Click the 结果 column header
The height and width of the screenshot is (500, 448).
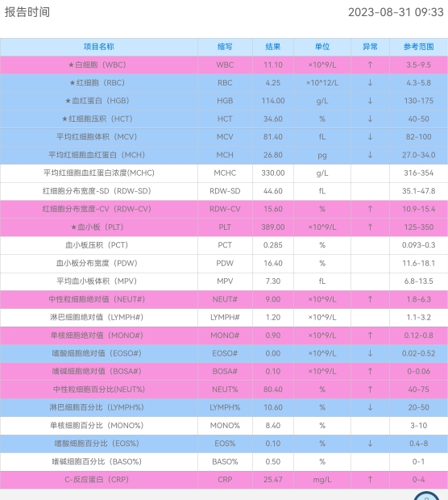tap(273, 47)
